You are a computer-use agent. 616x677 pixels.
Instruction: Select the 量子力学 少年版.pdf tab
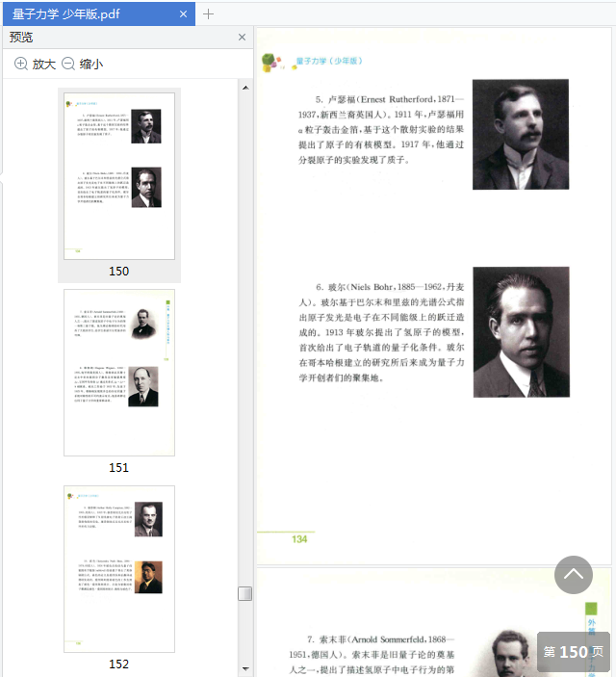tap(99, 13)
